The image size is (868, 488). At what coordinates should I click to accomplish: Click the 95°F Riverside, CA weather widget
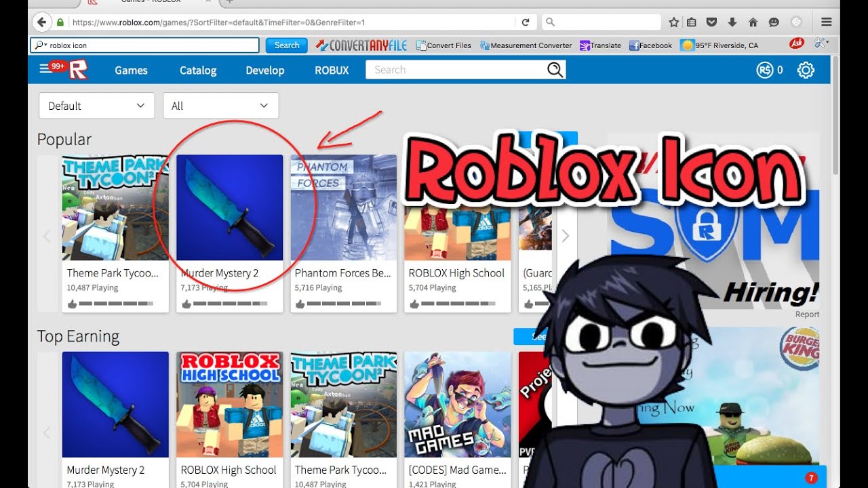[720, 45]
